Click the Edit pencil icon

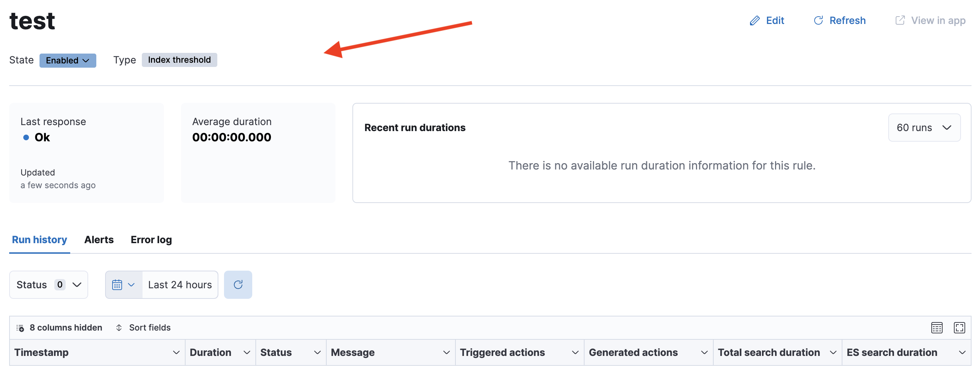click(x=755, y=20)
